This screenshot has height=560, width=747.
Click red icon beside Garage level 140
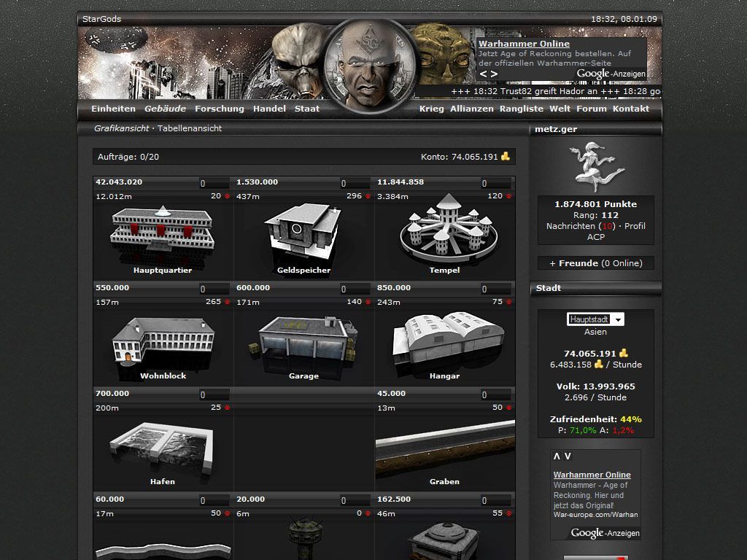pos(368,302)
